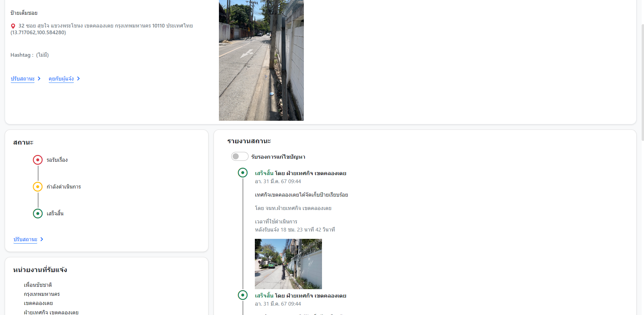
Task: Open the top 'ปรับสถานะ' link
Action: pyautogui.click(x=22, y=78)
